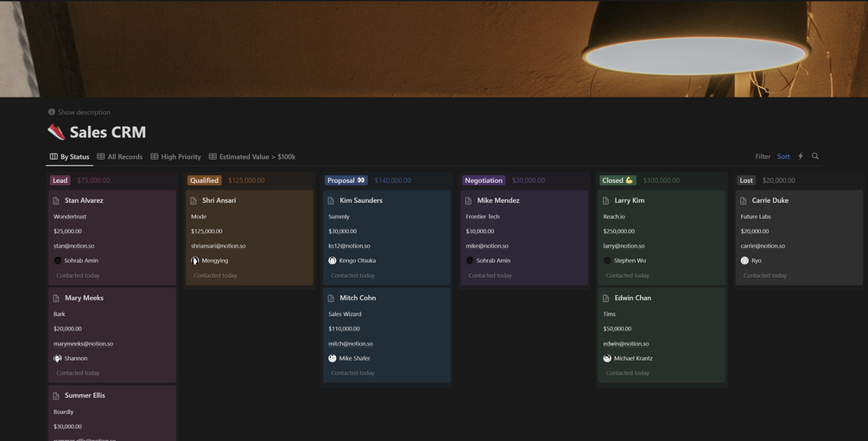Click the page icon on Edwin Chan card
Screen dimensions: 868x441
[x=605, y=299]
